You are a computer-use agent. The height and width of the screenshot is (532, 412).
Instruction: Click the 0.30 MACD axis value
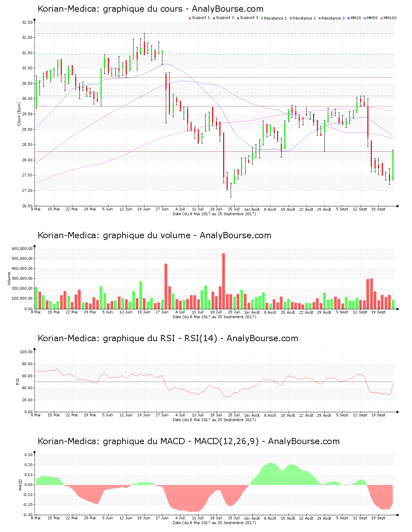(x=28, y=455)
